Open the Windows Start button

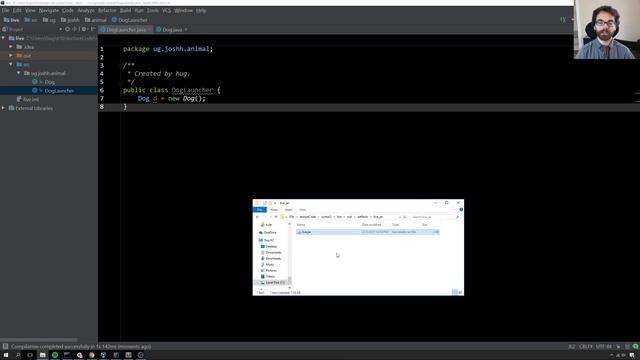click(6, 355)
